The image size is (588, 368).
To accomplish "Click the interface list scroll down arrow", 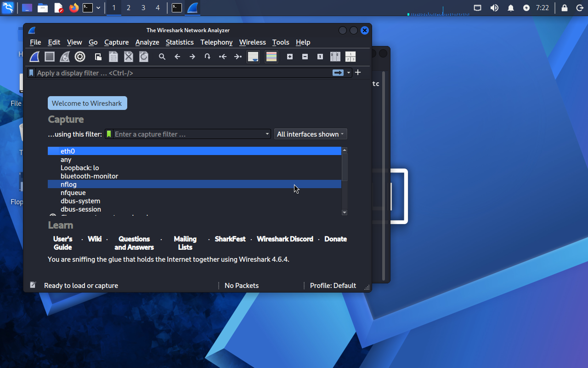I will click(345, 213).
